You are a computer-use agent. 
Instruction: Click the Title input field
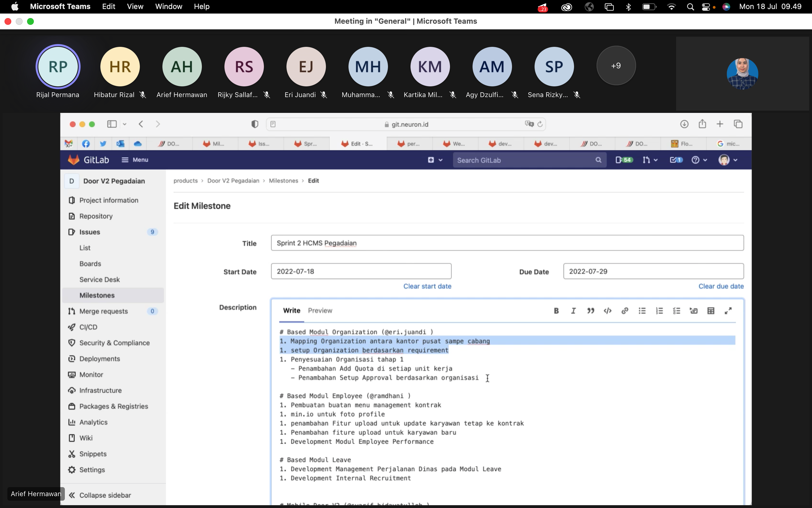tap(507, 243)
